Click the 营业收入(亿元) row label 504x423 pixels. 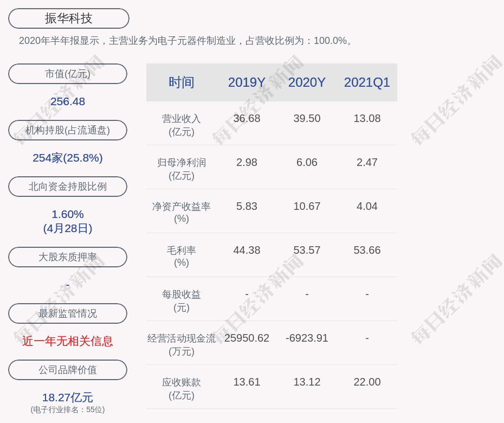pos(182,125)
